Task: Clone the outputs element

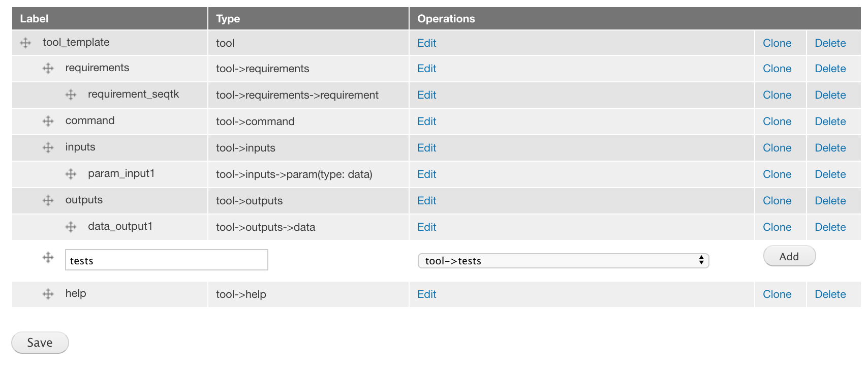Action: point(777,201)
